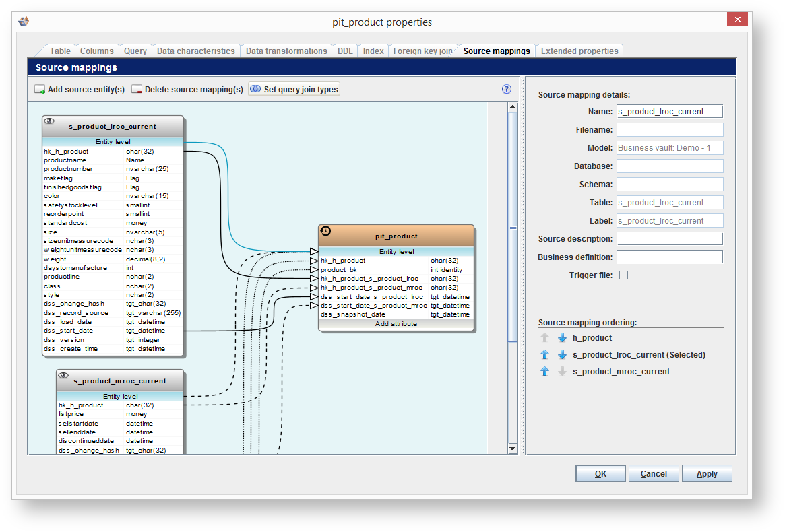This screenshot has width=785, height=532.
Task: Move s_product_lroc_current (Selected) down in ordering
Action: tap(562, 355)
